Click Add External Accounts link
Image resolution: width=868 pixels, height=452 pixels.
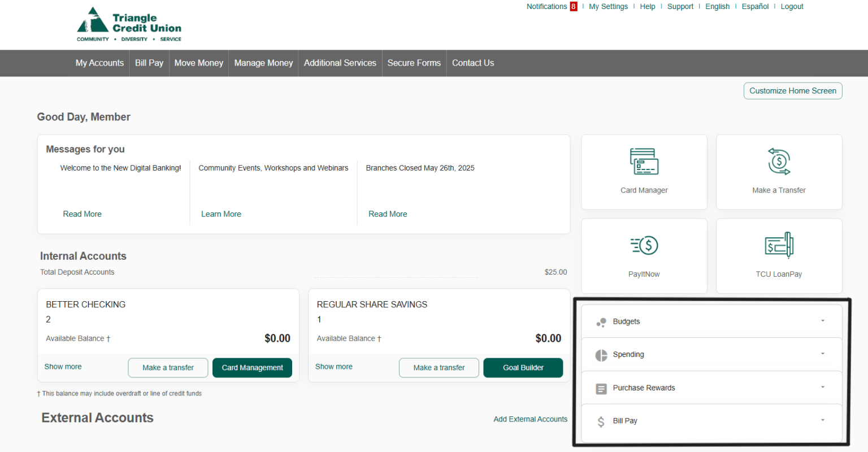[x=530, y=419]
